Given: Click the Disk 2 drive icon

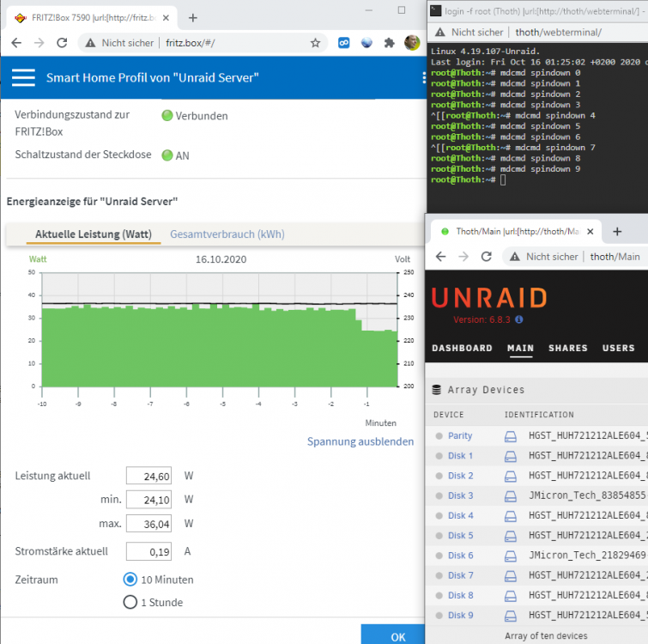Looking at the screenshot, I should (511, 477).
